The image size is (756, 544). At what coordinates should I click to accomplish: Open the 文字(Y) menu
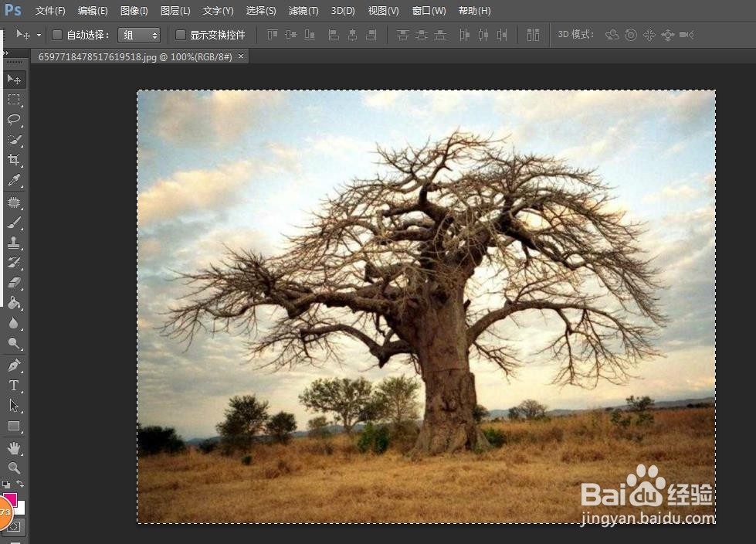pyautogui.click(x=218, y=11)
